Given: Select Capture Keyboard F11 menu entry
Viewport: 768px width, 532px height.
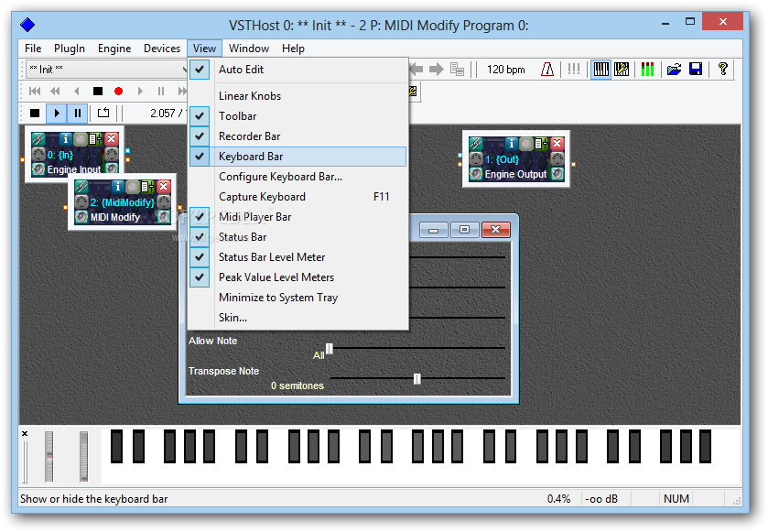Looking at the screenshot, I should (298, 197).
